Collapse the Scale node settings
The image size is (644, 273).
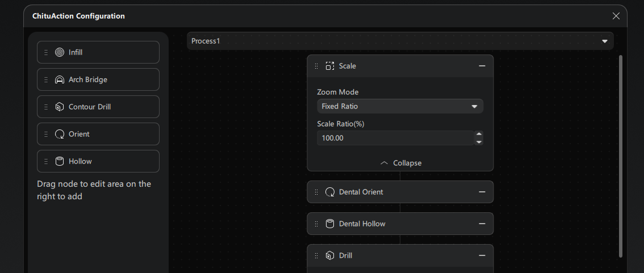tap(400, 163)
